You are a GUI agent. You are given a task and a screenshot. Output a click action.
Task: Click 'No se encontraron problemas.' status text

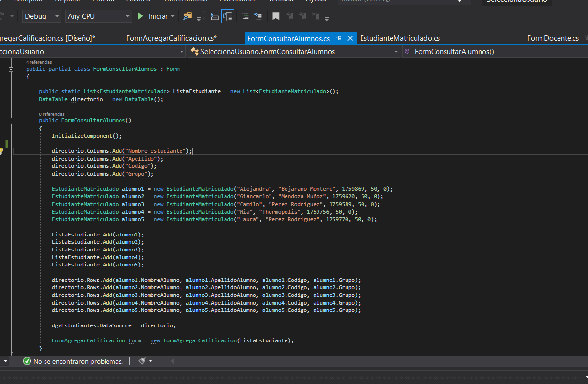(78, 361)
